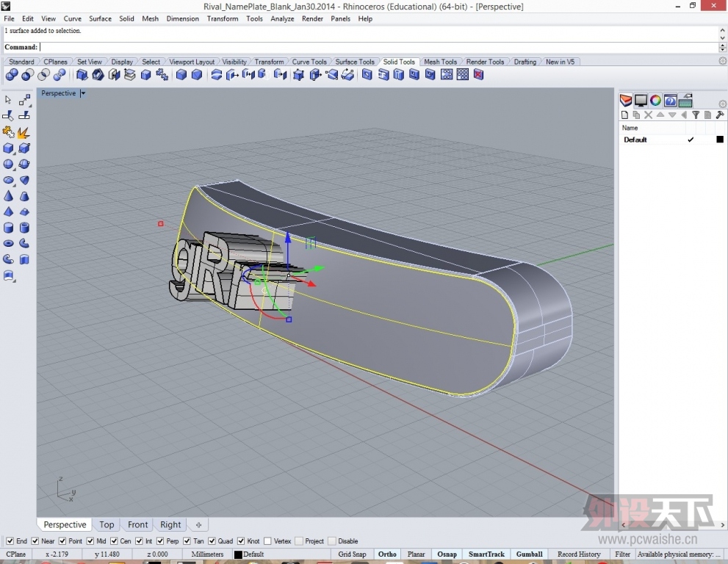
Task: Select the Cone tool in left sidebar
Action: [x=8, y=196]
